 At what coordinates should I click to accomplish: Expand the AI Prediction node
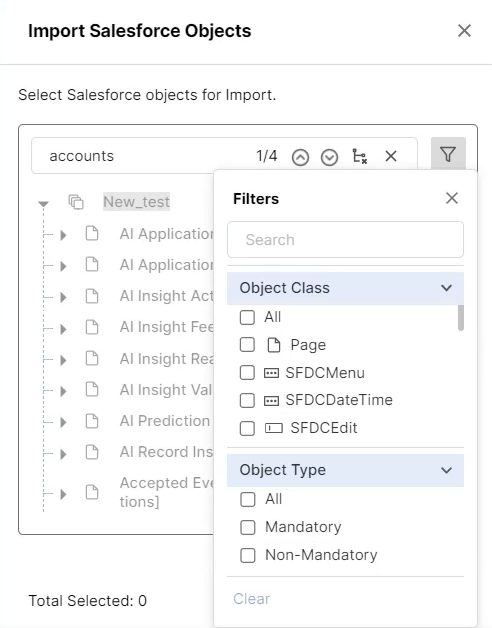point(63,422)
